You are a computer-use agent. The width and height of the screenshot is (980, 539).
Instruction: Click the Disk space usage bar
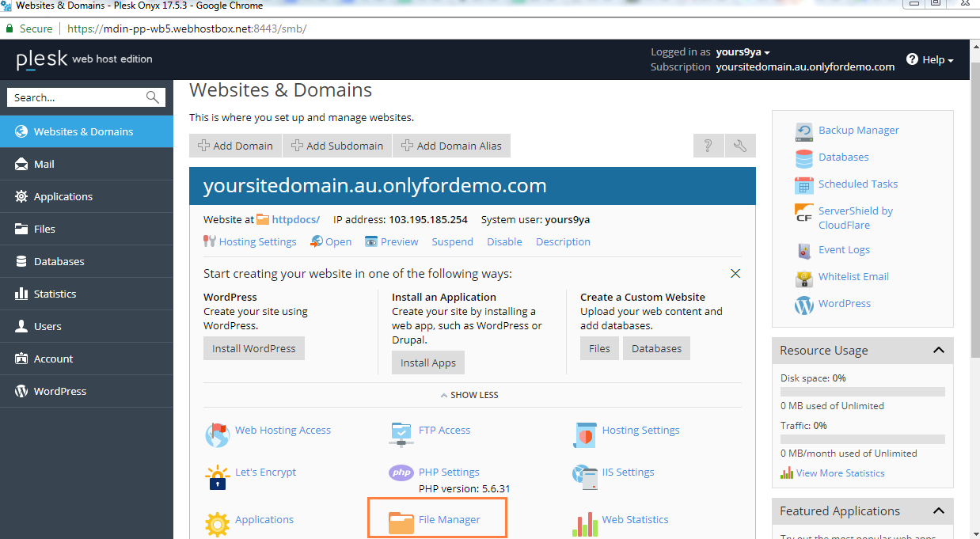click(x=863, y=392)
